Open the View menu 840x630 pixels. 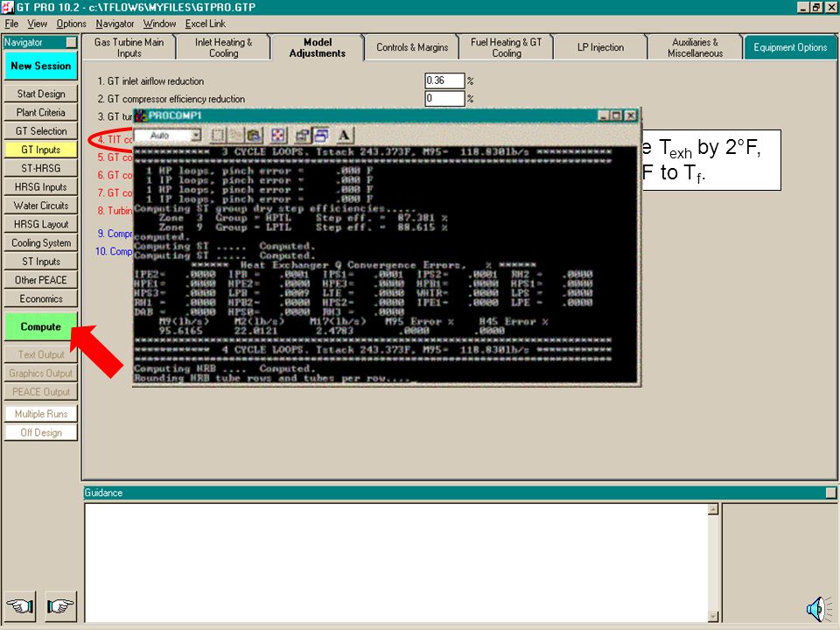tap(37, 24)
